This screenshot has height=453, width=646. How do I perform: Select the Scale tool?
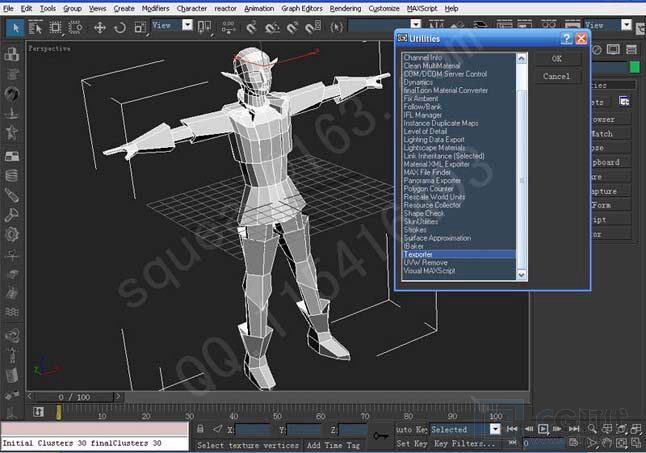[x=140, y=28]
